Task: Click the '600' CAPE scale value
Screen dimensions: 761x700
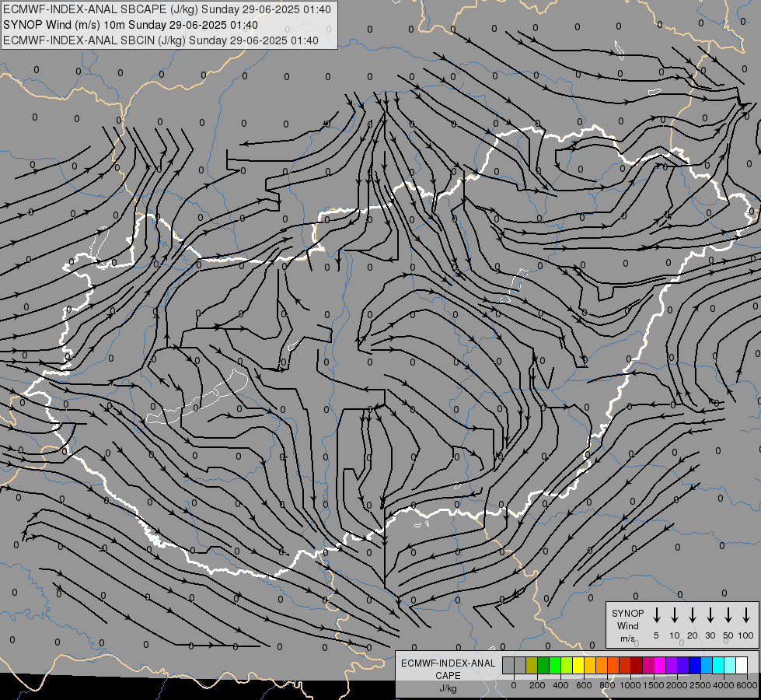Action: [584, 685]
